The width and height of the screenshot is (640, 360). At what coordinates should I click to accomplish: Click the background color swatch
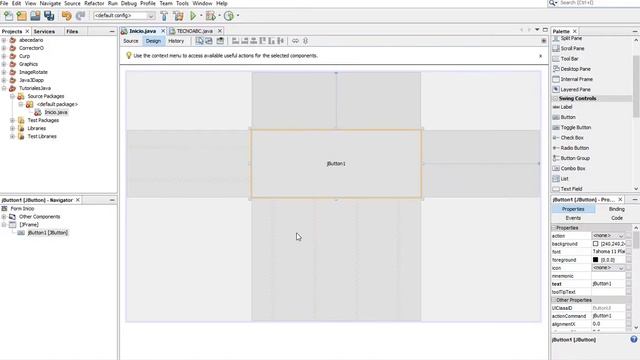click(x=595, y=244)
